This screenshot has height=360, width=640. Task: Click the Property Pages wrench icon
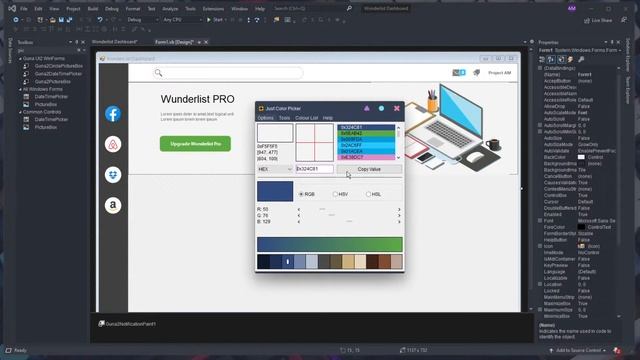(581, 60)
